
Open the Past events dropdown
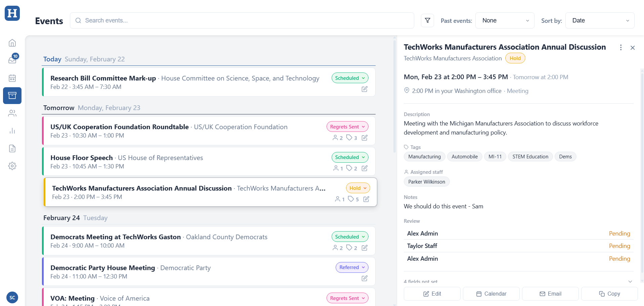504,20
